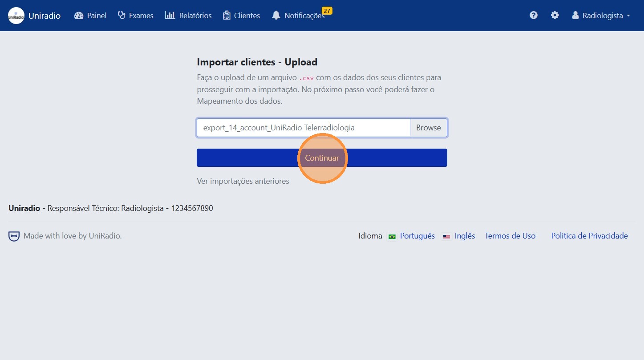
Task: Click the file name input field
Action: (x=303, y=128)
